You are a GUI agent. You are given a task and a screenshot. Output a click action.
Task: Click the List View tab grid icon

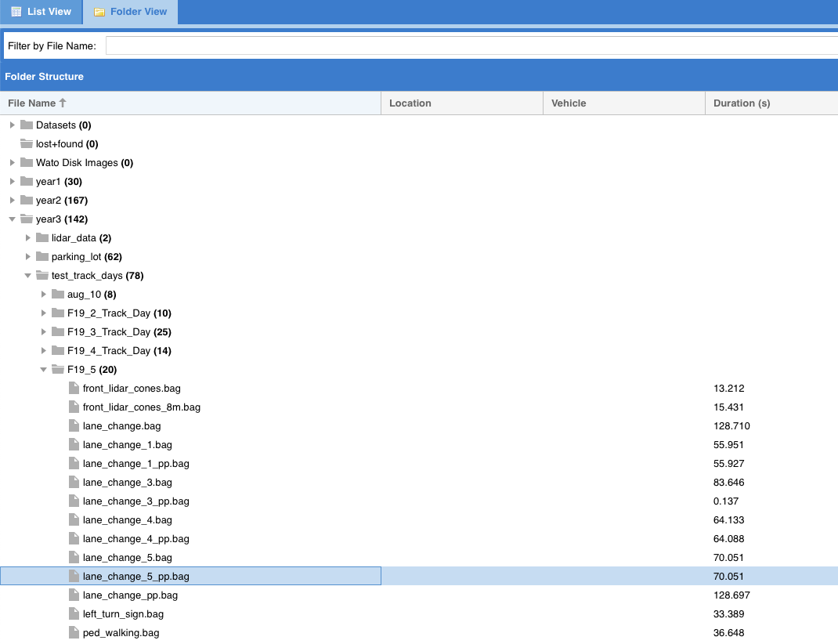tap(16, 12)
